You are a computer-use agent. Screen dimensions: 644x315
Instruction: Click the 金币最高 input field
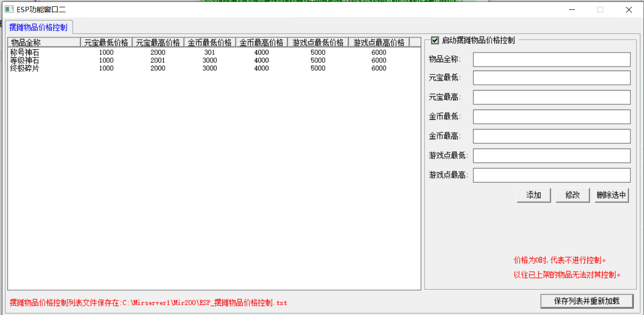click(x=551, y=136)
